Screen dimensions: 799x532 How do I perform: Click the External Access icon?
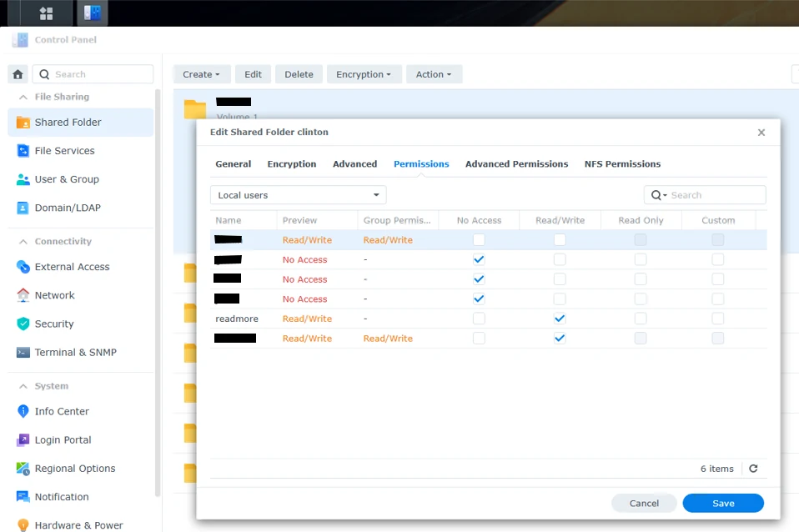coord(23,267)
